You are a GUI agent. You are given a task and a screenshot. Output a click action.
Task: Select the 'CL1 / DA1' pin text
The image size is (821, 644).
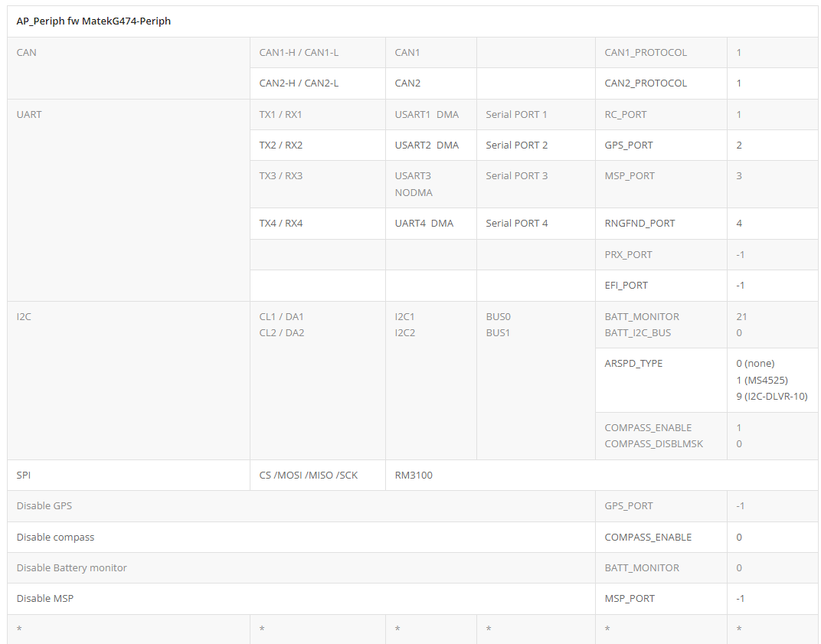[281, 317]
